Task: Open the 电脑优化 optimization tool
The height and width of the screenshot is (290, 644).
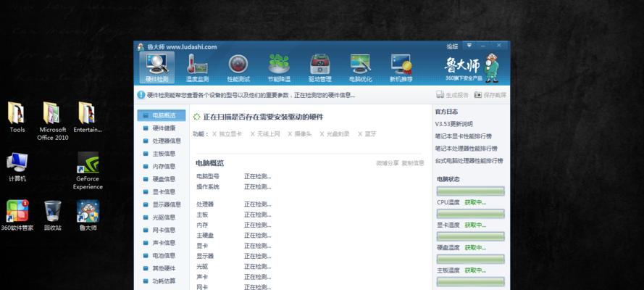Action: coord(360,68)
